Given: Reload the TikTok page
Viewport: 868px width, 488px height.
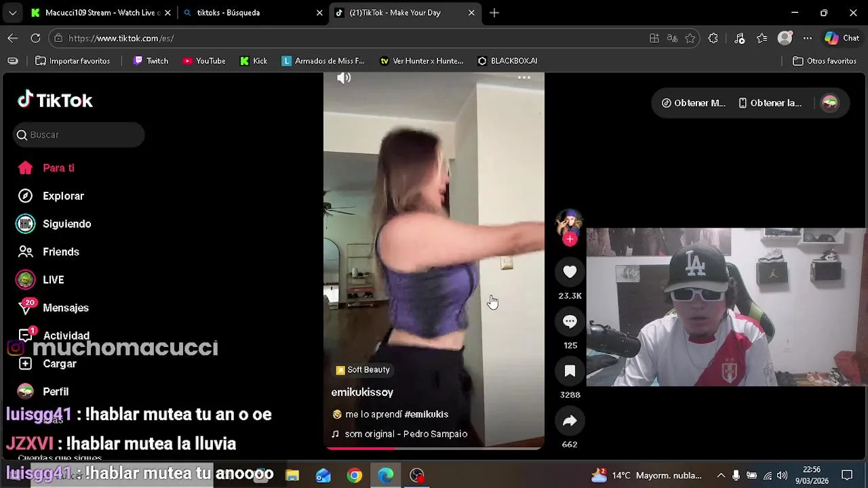Looking at the screenshot, I should 35,39.
